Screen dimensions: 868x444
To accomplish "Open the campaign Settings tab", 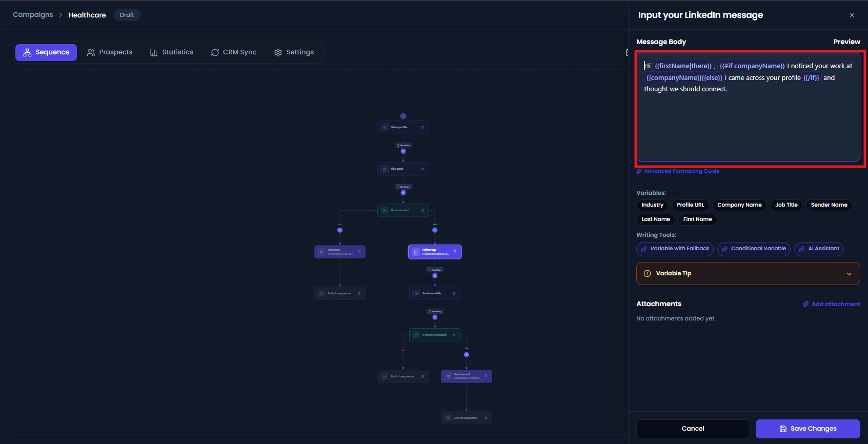I will click(x=294, y=52).
